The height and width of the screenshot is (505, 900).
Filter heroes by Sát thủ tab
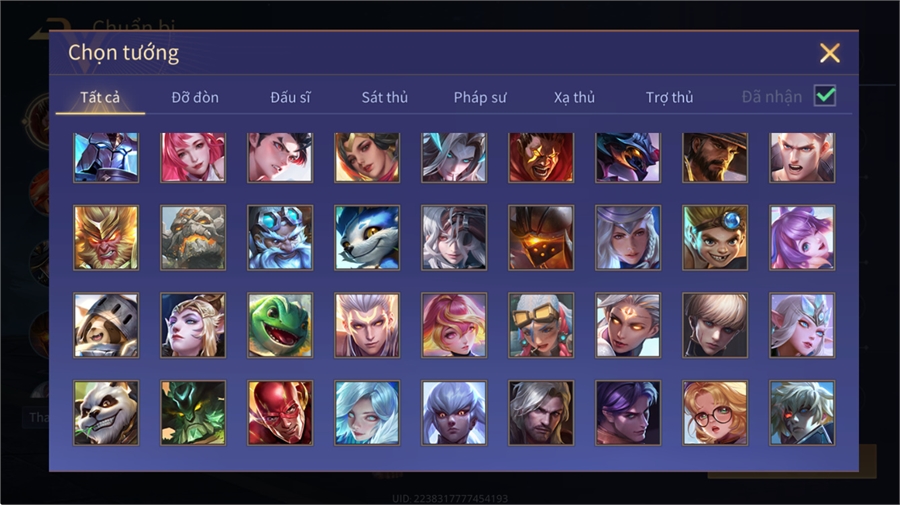pos(385,98)
